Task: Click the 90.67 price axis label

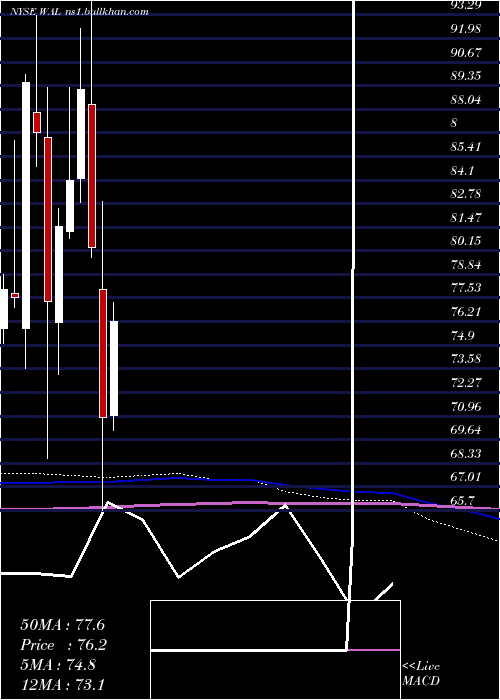Action: [x=466, y=52]
